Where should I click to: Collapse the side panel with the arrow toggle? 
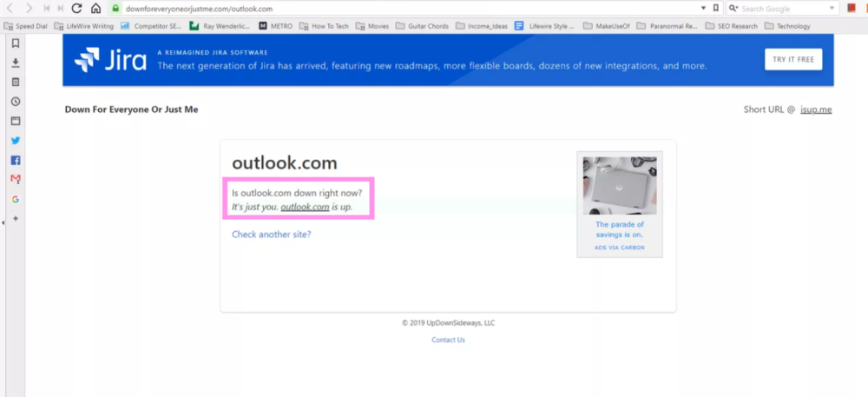(x=3, y=223)
